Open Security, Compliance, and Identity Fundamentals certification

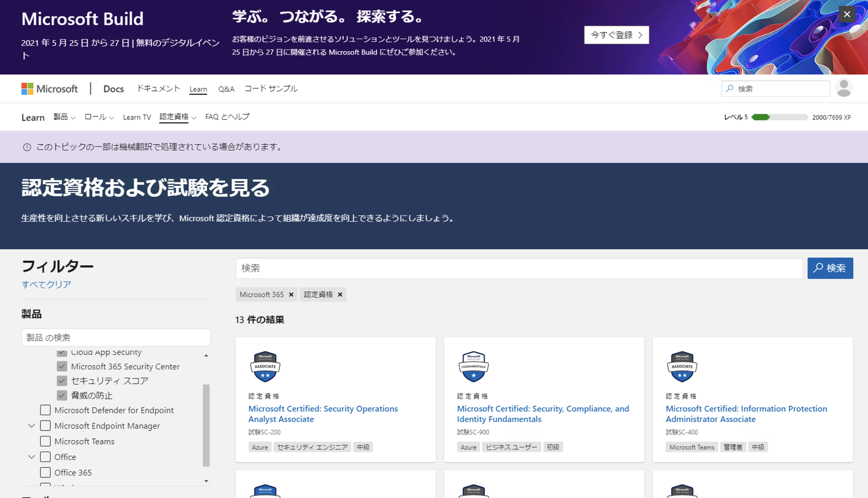click(x=543, y=414)
